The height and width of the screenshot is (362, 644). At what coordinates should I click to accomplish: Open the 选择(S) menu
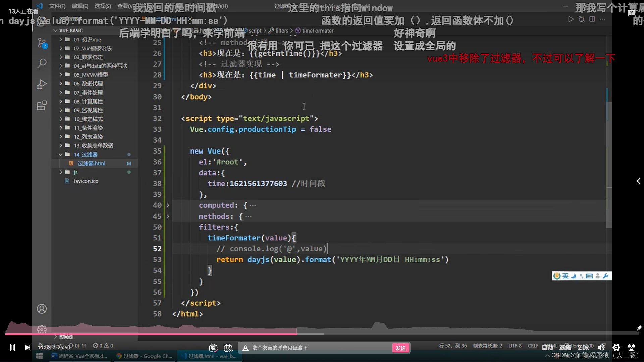(x=103, y=6)
